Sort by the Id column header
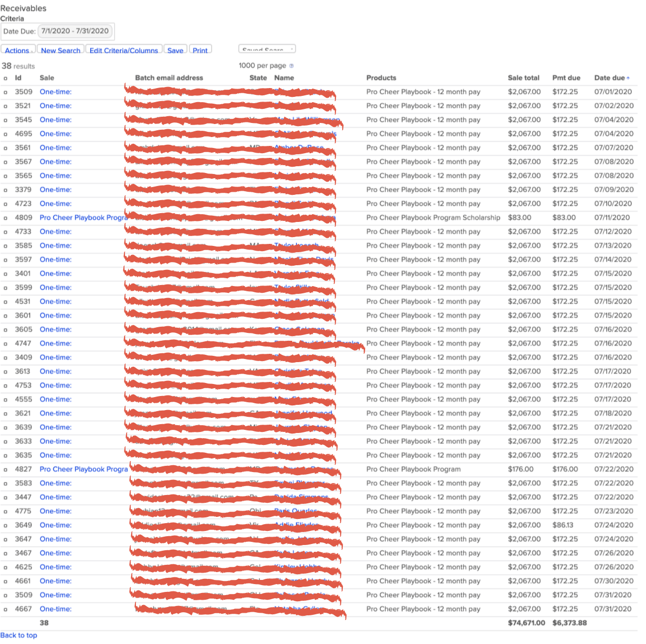646x644 pixels. pos(18,78)
